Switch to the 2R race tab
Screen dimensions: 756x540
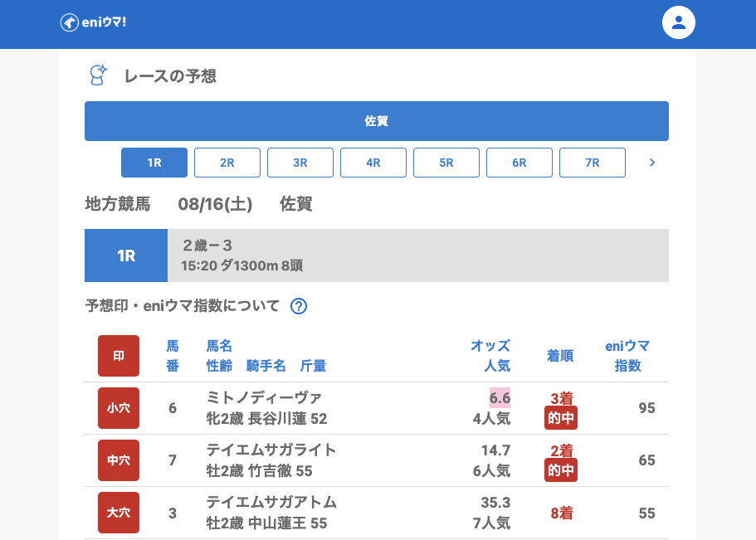pyautogui.click(x=227, y=163)
